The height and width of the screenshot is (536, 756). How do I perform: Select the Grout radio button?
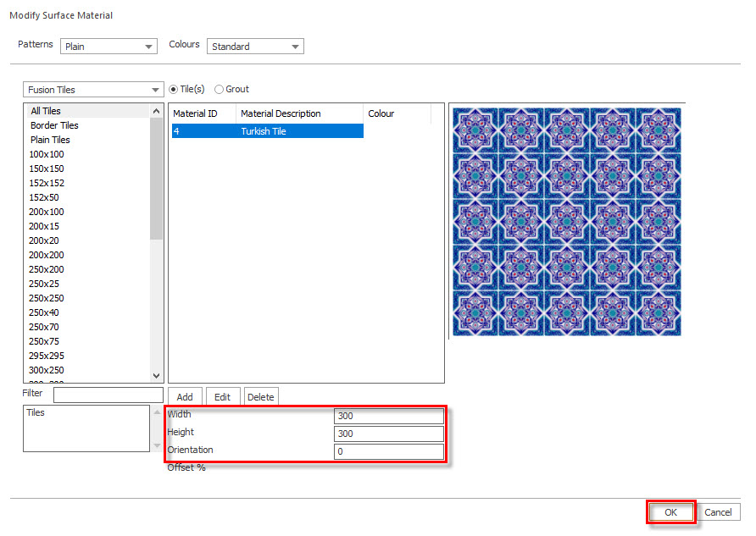219,89
